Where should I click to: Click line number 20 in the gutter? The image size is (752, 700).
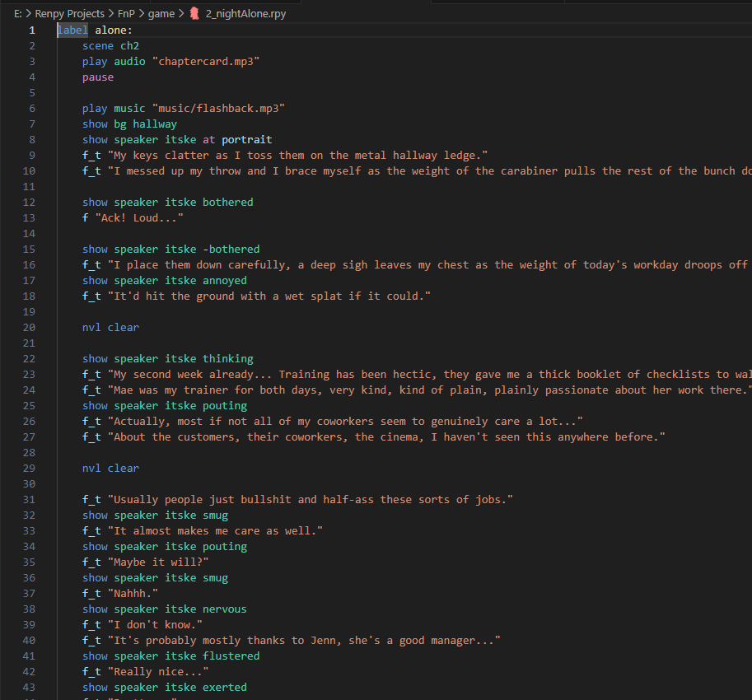[x=30, y=328]
